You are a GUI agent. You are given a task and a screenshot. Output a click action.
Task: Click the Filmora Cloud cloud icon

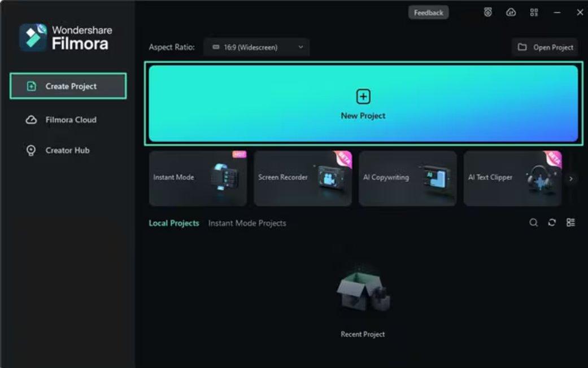[x=31, y=120]
